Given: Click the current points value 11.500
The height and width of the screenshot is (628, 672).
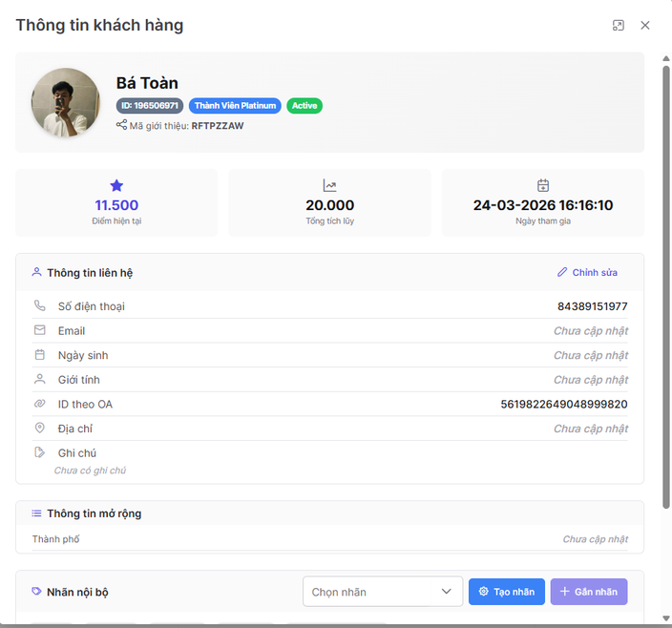Looking at the screenshot, I should (x=116, y=205).
